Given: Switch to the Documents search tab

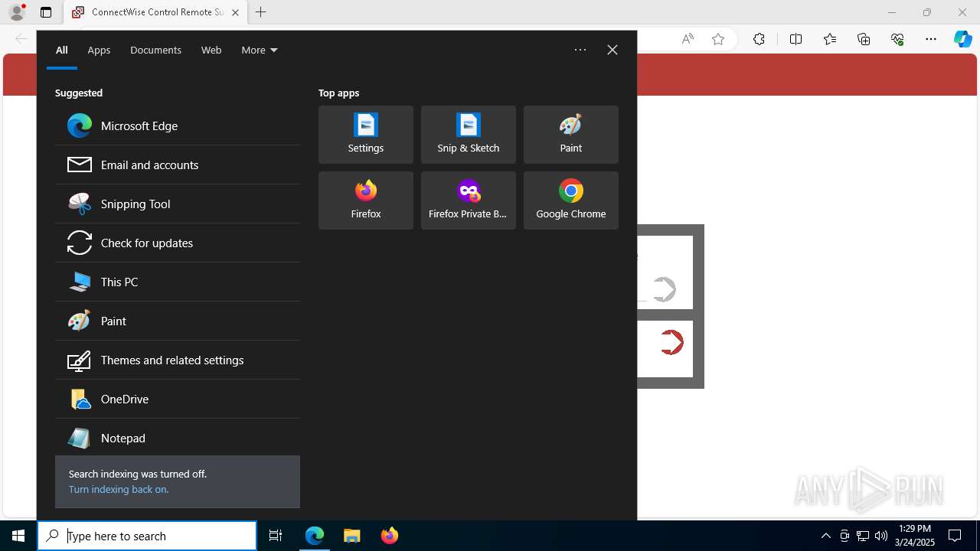Looking at the screenshot, I should [155, 50].
